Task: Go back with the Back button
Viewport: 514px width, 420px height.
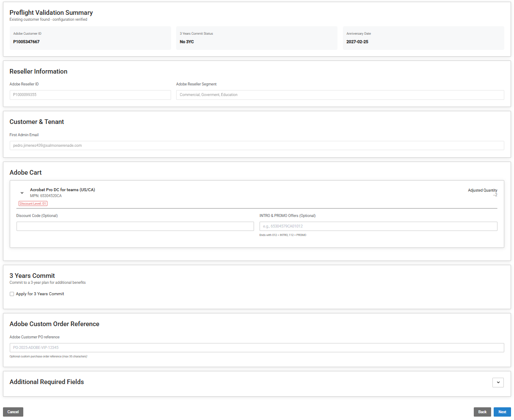Action: pyautogui.click(x=482, y=412)
